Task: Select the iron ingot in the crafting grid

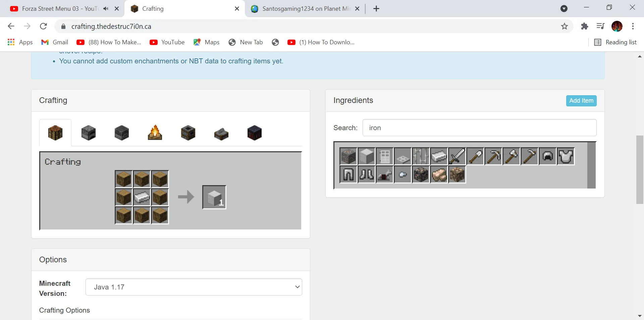Action: pos(142,198)
